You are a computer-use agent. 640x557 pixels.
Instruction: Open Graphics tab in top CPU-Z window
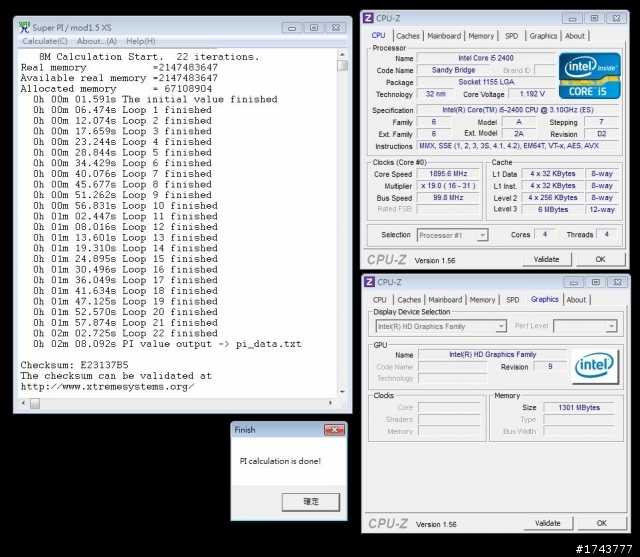tap(543, 36)
